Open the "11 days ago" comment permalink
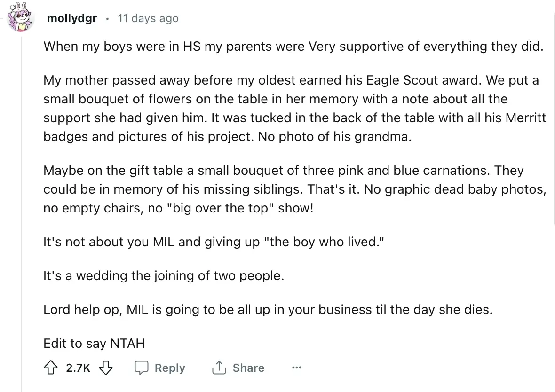The width and height of the screenshot is (555, 392). point(148,18)
